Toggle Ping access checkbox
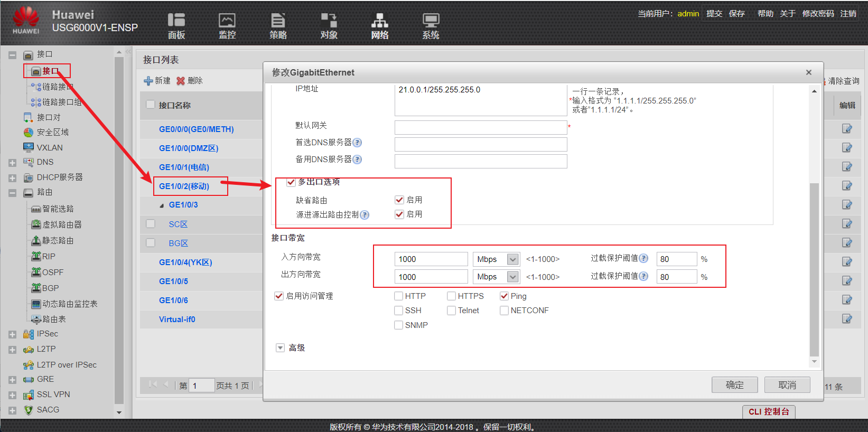 click(504, 296)
